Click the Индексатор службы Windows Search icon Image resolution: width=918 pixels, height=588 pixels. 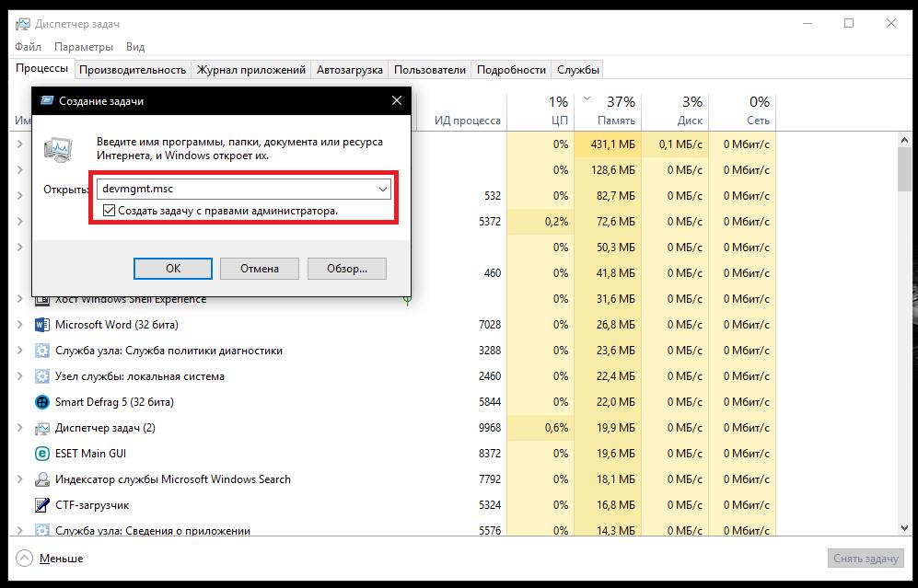[x=42, y=479]
